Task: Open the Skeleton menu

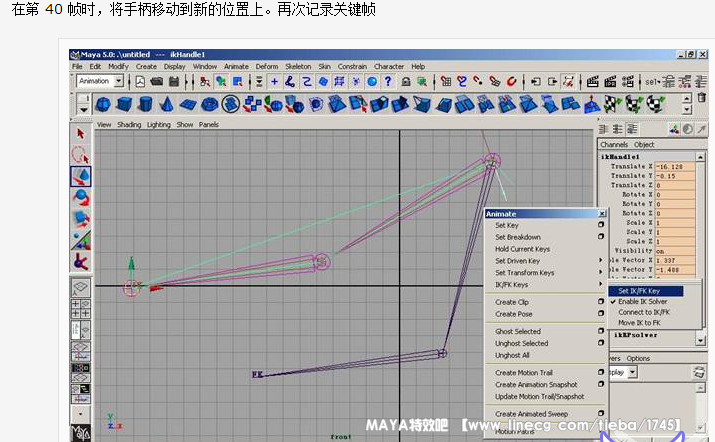Action: pos(298,67)
